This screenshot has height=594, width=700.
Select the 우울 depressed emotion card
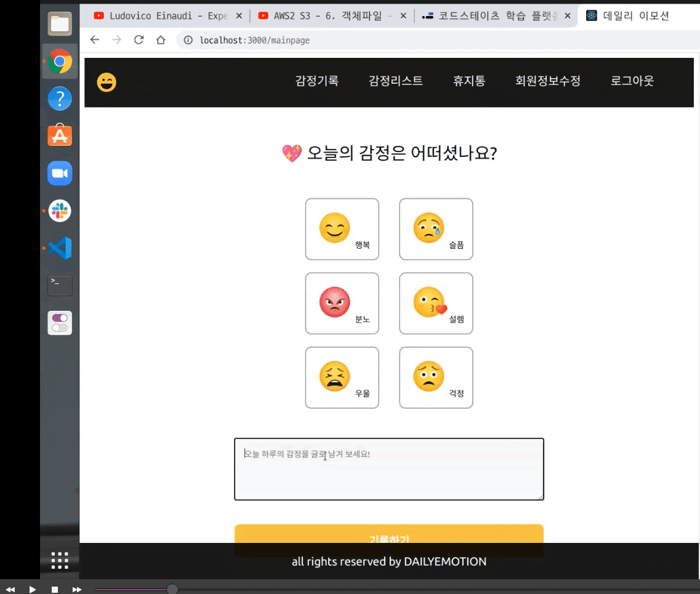342,377
